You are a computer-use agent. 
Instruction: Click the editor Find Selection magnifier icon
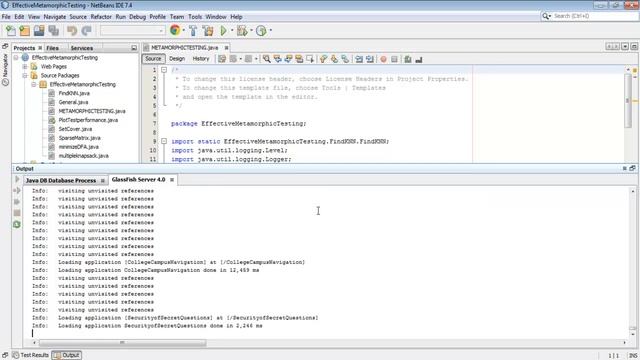click(x=267, y=59)
